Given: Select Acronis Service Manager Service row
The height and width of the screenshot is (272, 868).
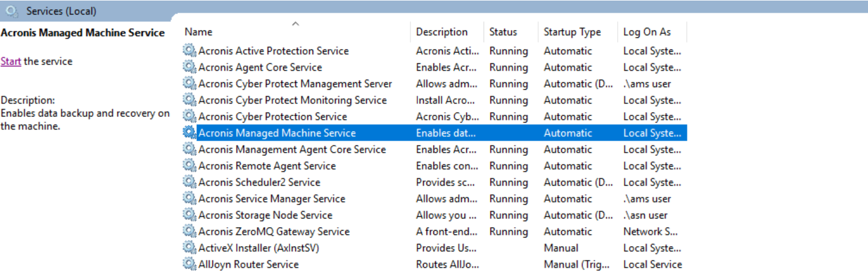Looking at the screenshot, I should pyautogui.click(x=272, y=199).
